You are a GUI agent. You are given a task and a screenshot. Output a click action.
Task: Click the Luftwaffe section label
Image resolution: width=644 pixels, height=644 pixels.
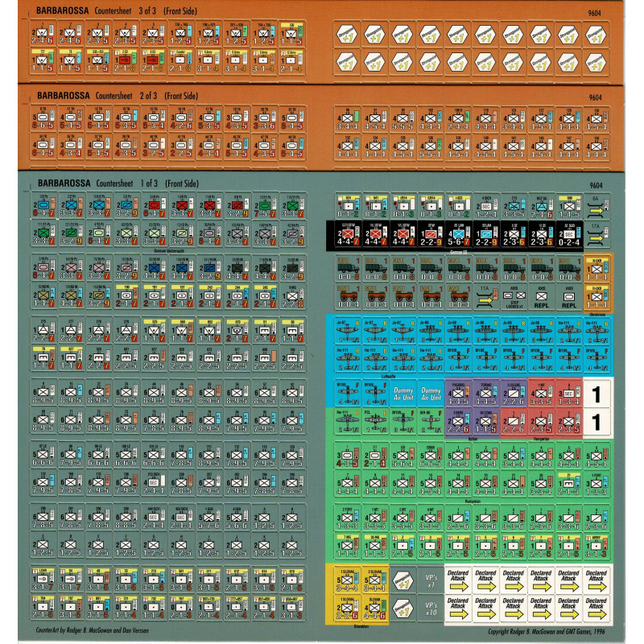pyautogui.click(x=389, y=376)
